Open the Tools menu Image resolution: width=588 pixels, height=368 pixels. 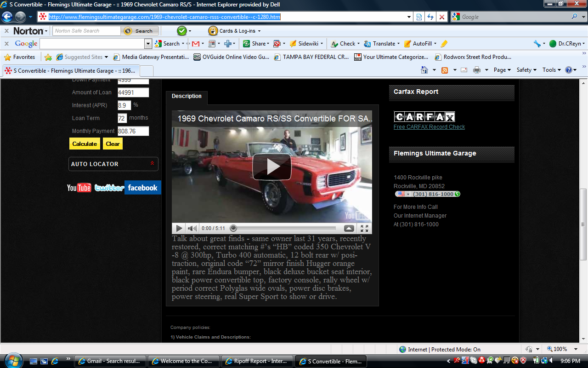click(x=551, y=70)
